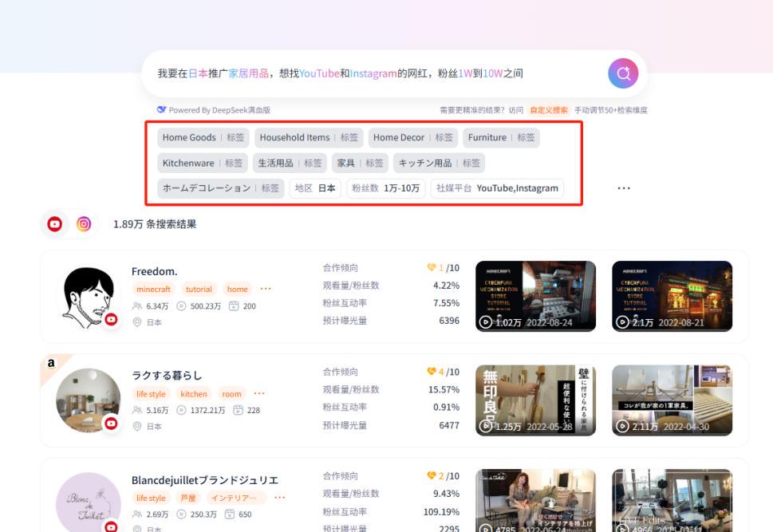The height and width of the screenshot is (532, 773).
Task: Click the minecraft tag on Freedom.
Action: click(x=153, y=289)
